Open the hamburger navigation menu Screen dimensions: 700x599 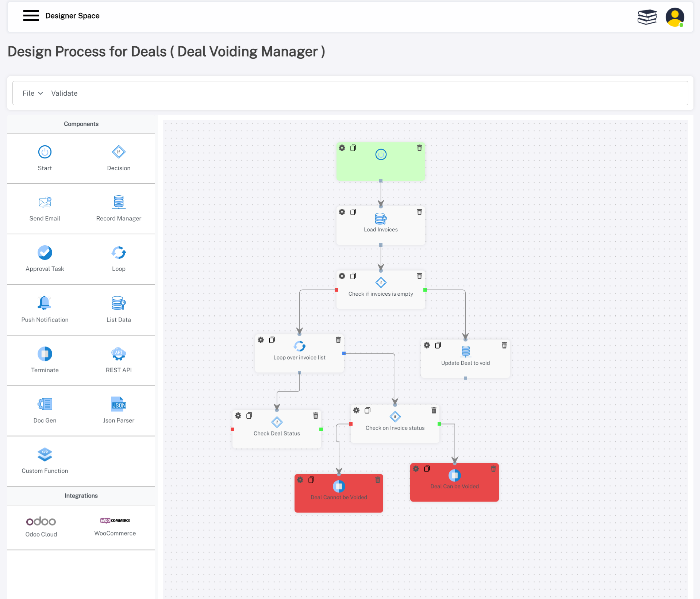(x=31, y=16)
